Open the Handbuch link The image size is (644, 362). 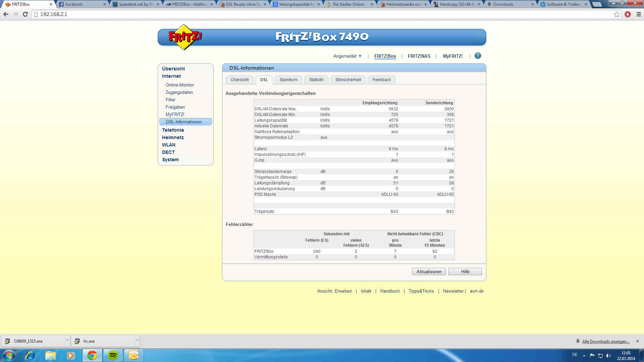pyautogui.click(x=390, y=291)
